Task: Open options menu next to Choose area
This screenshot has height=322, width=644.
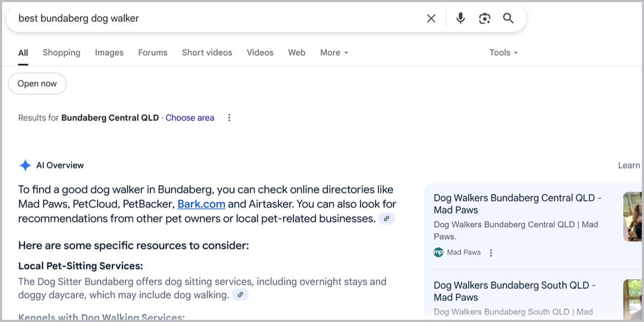Action: (229, 118)
